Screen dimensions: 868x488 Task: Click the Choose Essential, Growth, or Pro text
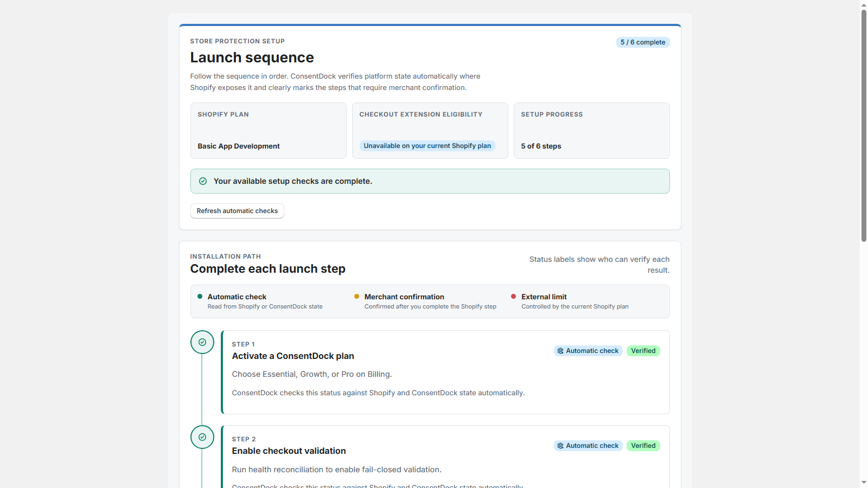click(x=312, y=375)
